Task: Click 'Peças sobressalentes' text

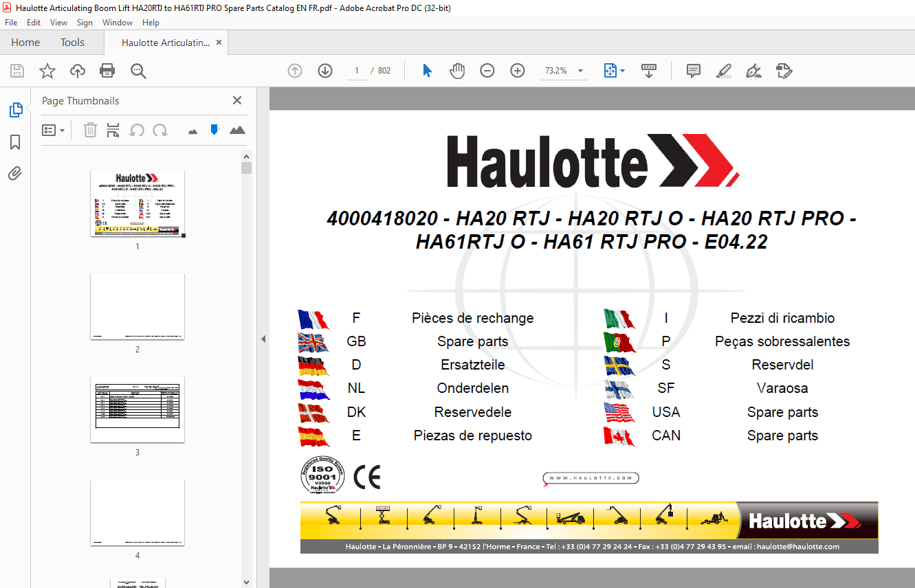Action: [x=782, y=341]
